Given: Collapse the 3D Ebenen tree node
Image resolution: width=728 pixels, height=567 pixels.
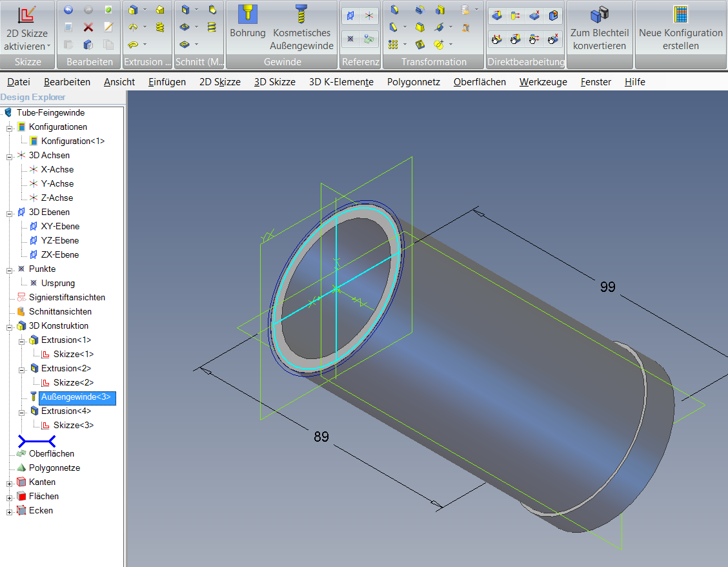Looking at the screenshot, I should pos(9,213).
